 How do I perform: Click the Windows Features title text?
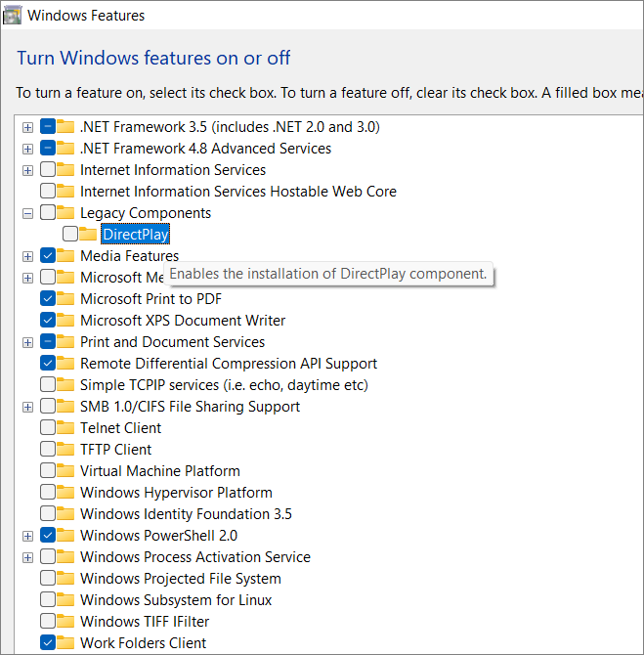pyautogui.click(x=86, y=16)
